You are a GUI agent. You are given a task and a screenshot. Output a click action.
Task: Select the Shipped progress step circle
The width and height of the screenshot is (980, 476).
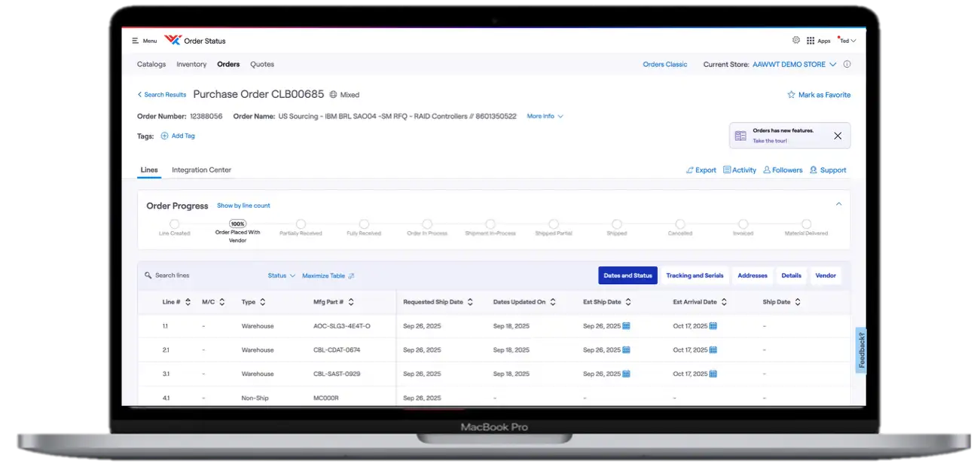(616, 224)
